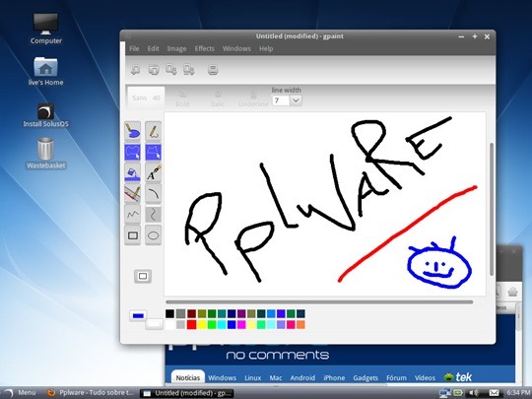Choose the polyline zigzag tool
The image size is (532, 399).
[x=132, y=214]
